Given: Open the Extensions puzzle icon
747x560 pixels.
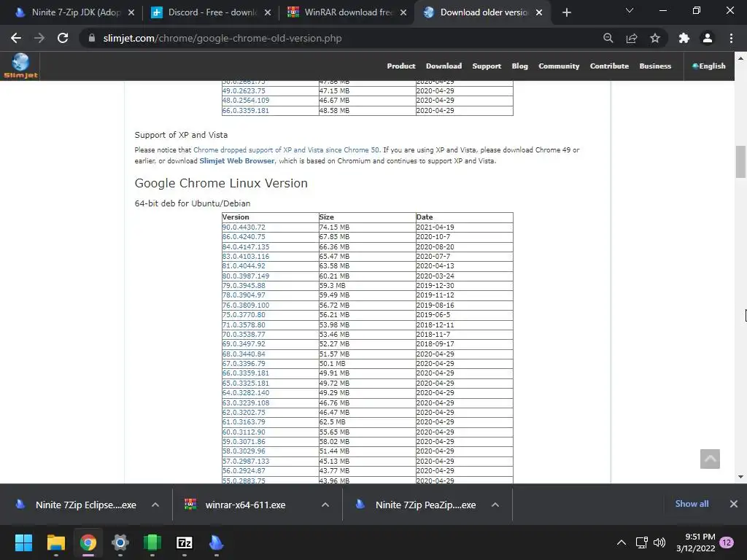Looking at the screenshot, I should (684, 38).
